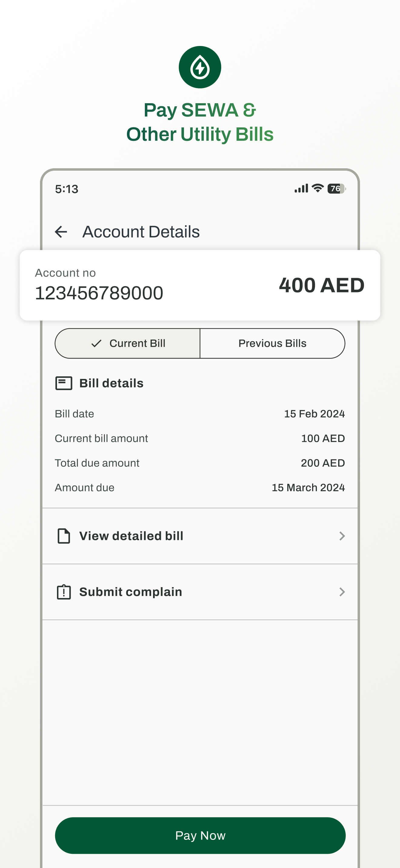Click account number 123456789000
The image size is (400, 868).
(x=99, y=293)
